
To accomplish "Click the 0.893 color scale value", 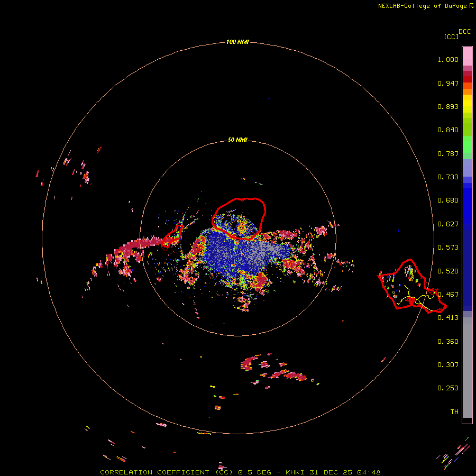I will pos(448,106).
